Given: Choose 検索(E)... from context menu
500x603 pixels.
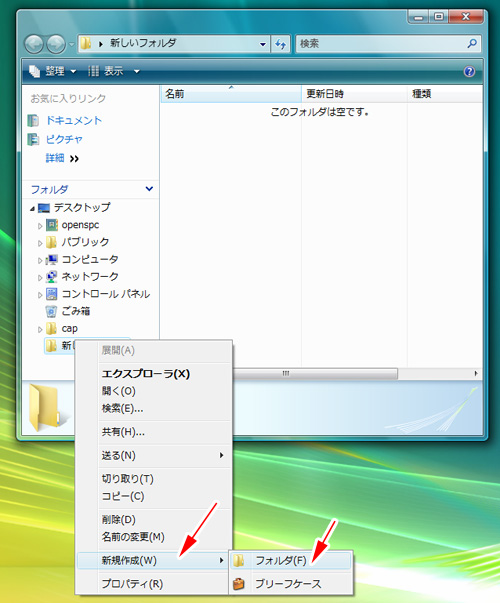Looking at the screenshot, I should click(153, 408).
